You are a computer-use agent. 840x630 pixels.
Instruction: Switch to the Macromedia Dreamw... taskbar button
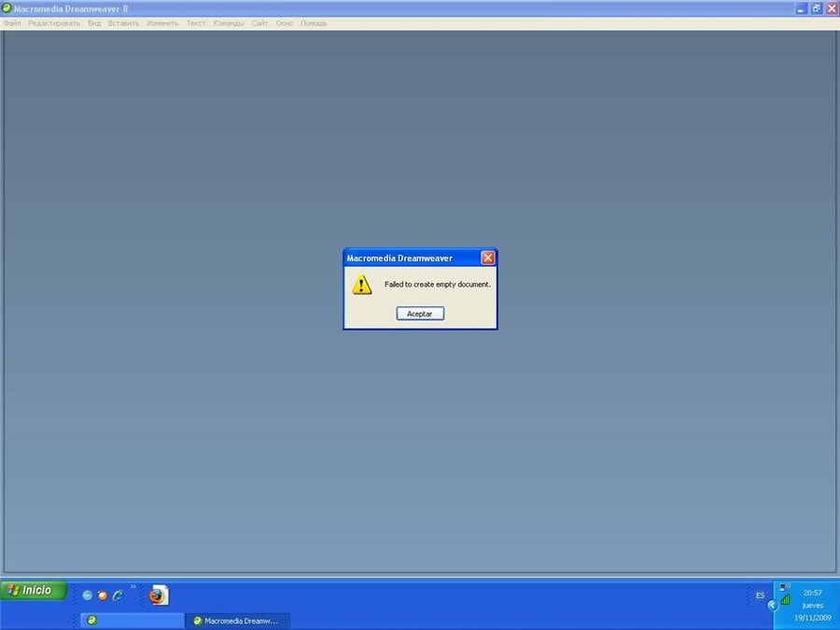point(238,620)
